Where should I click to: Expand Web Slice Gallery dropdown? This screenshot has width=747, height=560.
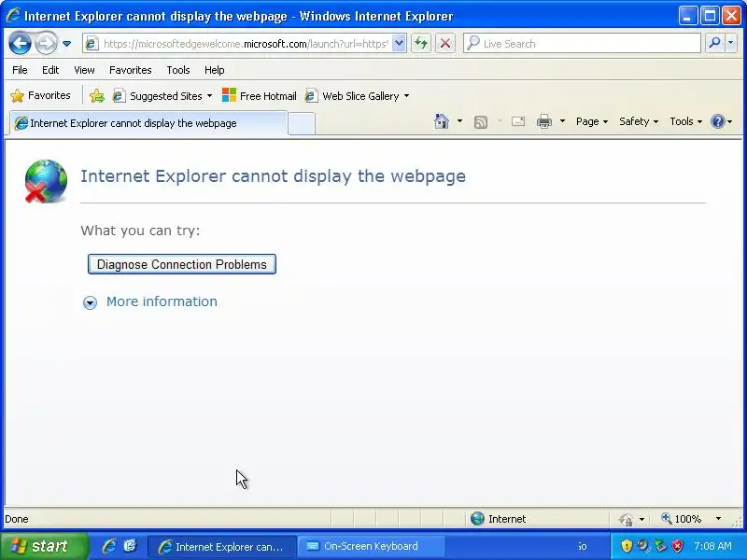pos(406,96)
